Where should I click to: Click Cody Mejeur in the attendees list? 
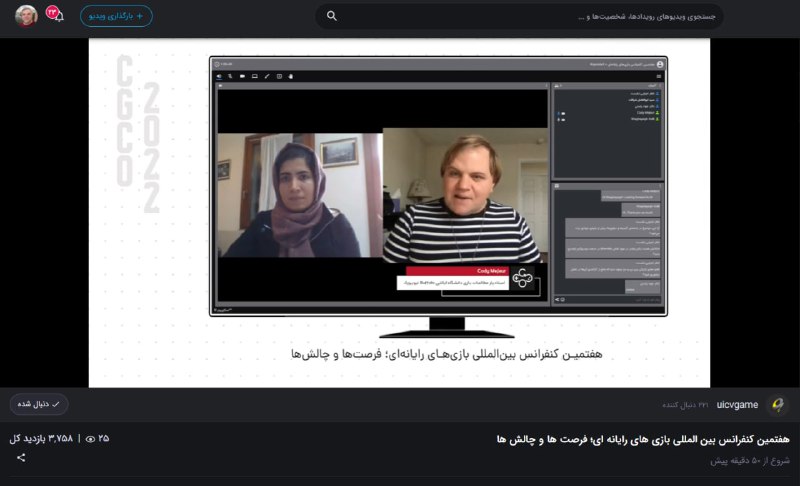tap(646, 113)
